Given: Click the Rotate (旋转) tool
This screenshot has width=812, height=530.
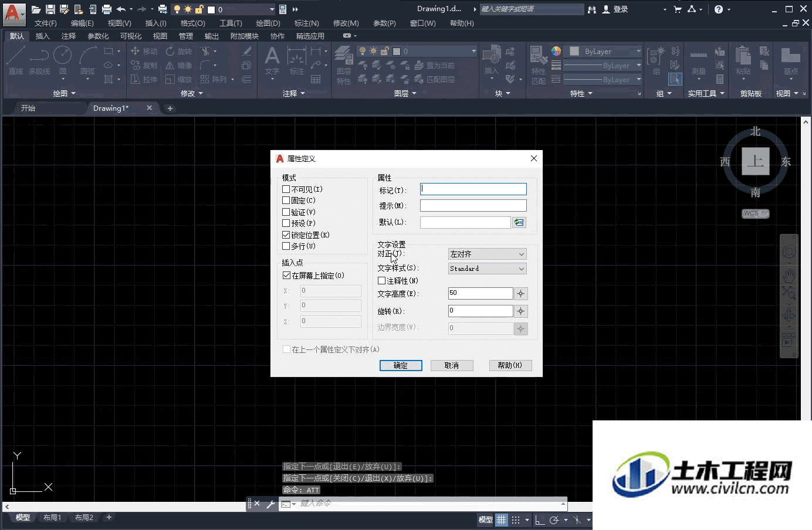Looking at the screenshot, I should (x=179, y=51).
